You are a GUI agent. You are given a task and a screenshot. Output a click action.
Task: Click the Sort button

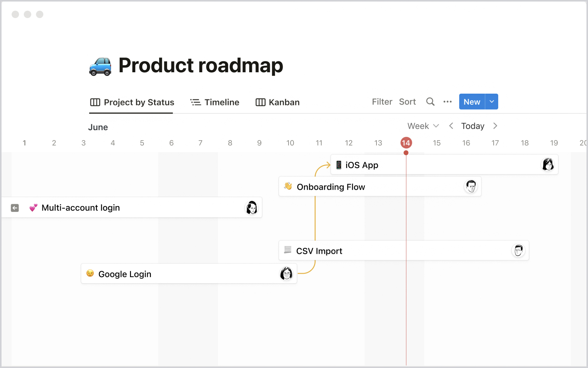pyautogui.click(x=407, y=102)
